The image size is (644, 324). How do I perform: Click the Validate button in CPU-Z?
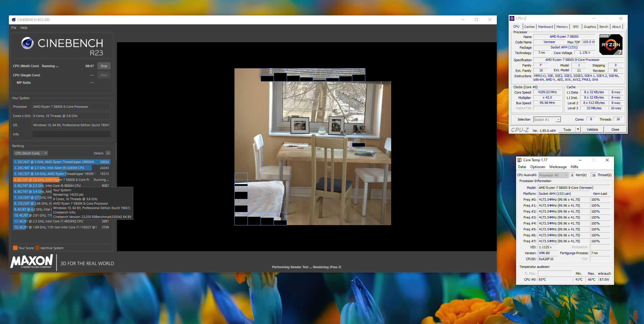(592, 129)
